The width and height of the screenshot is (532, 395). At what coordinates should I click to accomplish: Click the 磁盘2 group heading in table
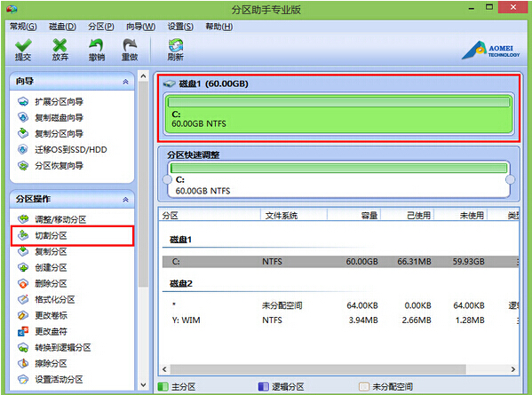click(x=181, y=283)
